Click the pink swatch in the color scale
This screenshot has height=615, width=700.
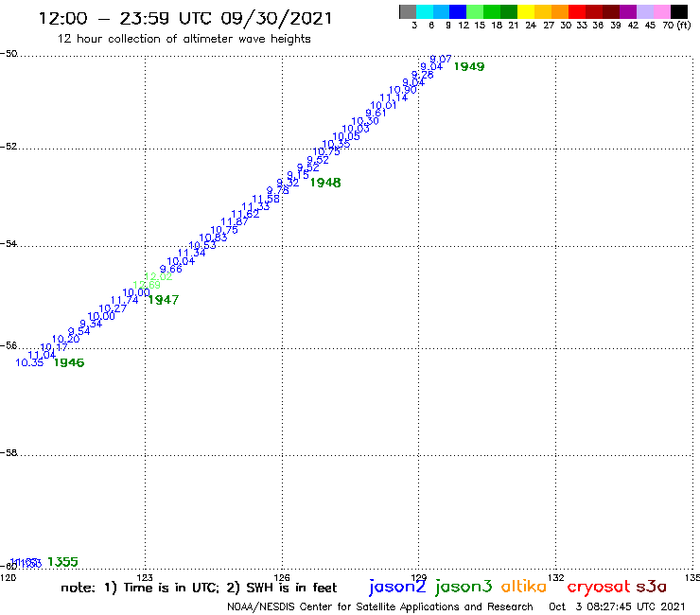click(661, 11)
